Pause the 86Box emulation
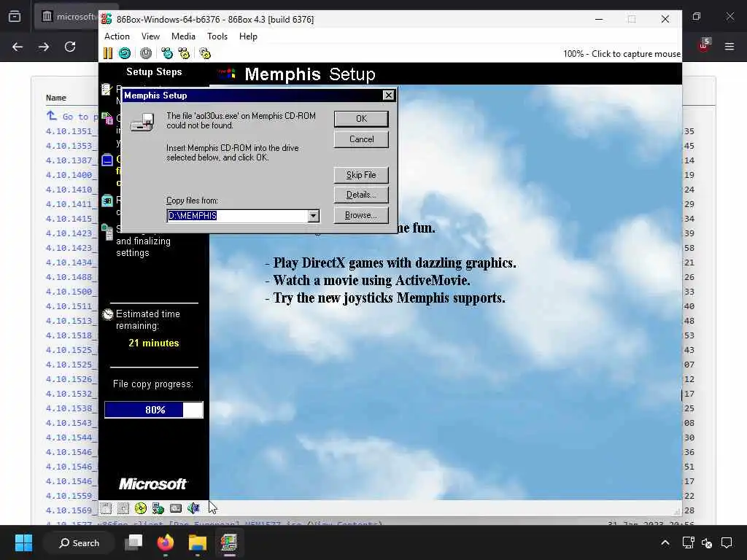 (x=108, y=53)
